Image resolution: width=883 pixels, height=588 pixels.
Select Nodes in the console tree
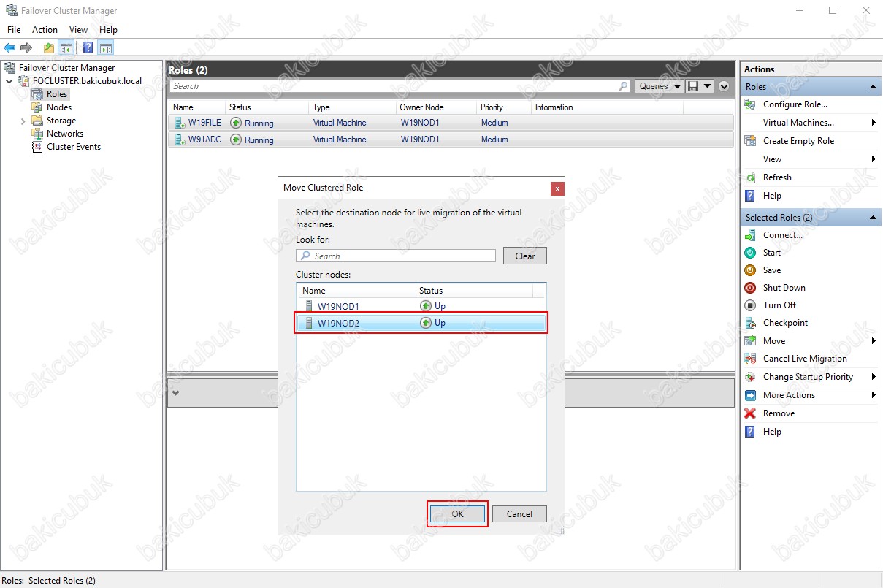(x=59, y=107)
